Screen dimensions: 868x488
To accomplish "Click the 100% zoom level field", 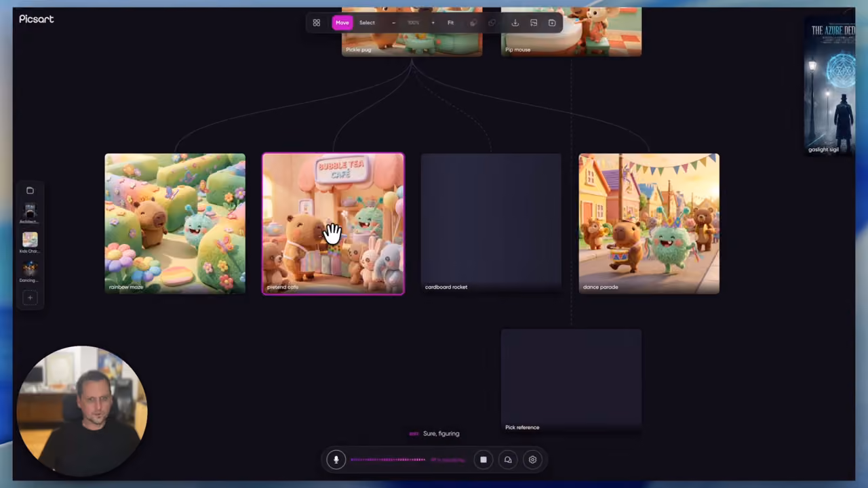I will (413, 23).
